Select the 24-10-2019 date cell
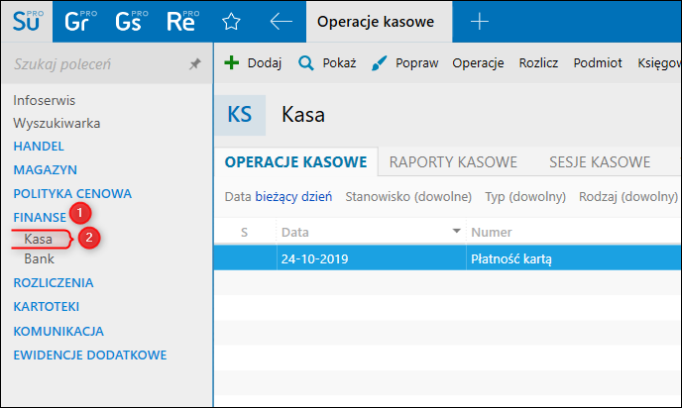Viewport: 682px width, 408px height. (371, 259)
